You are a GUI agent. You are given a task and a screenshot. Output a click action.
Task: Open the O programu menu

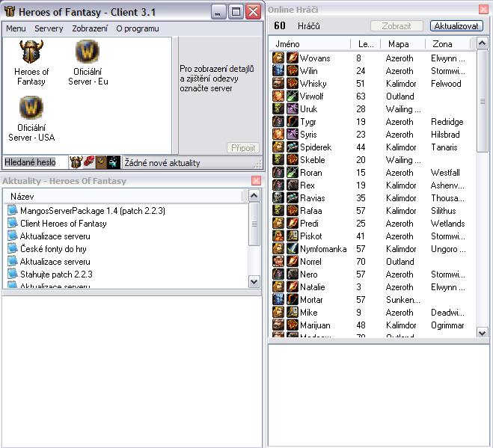pyautogui.click(x=138, y=28)
